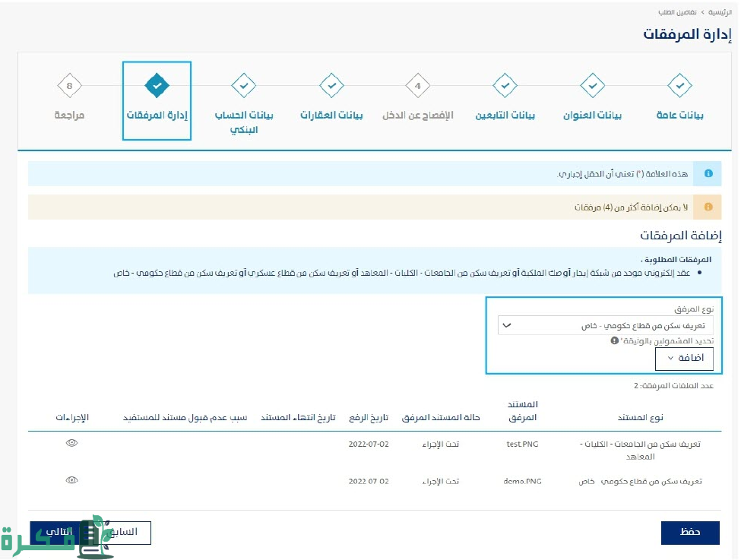Click the المرفقات المطلوبة label

tap(676, 259)
